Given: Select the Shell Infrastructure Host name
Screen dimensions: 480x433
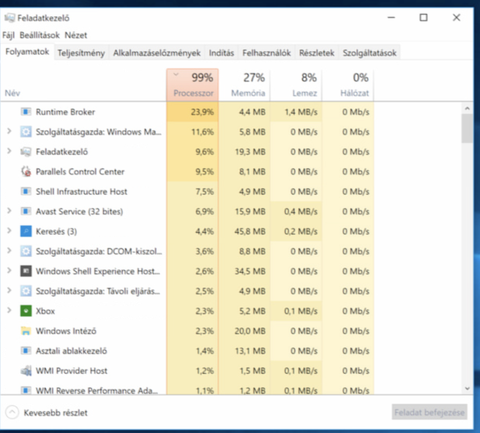Looking at the screenshot, I should coord(81,191).
